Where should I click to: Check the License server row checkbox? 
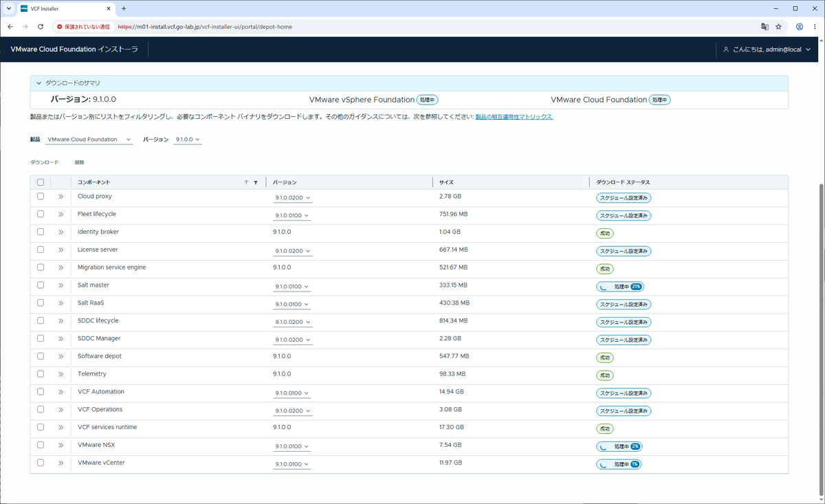(41, 250)
